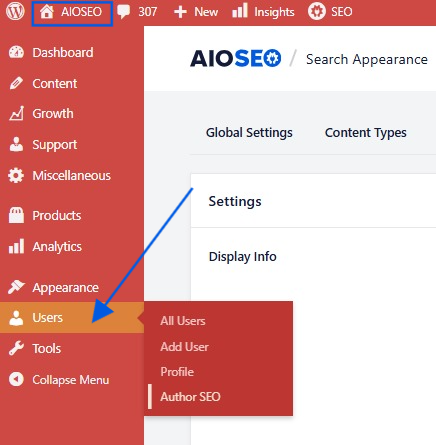The width and height of the screenshot is (436, 445).
Task: Open the Content sidebar menu
Action: tap(55, 84)
